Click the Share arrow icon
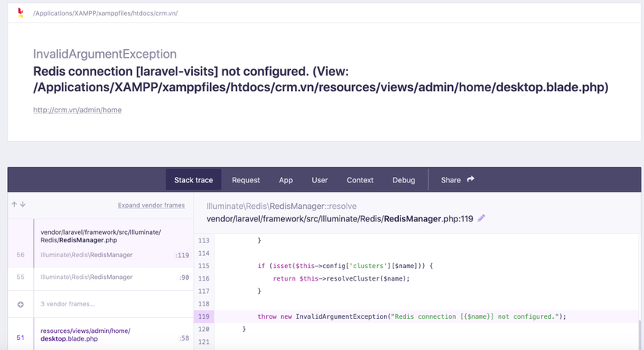The height and width of the screenshot is (350, 644). point(471,180)
